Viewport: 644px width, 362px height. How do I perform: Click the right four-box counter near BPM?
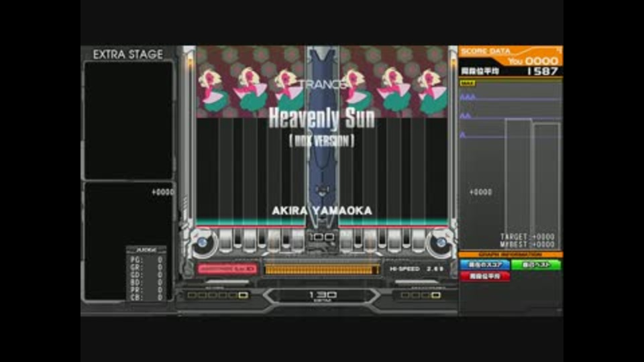click(x=420, y=295)
